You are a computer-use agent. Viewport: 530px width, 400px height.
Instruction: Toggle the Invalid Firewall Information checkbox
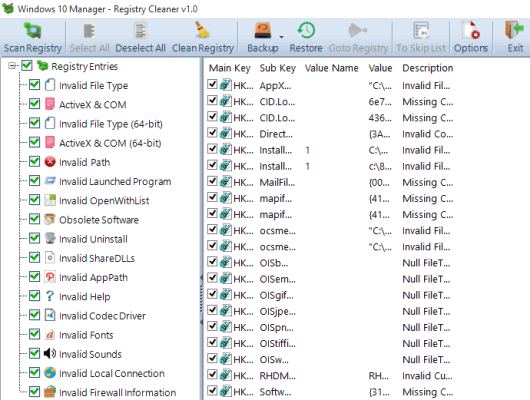coord(34,392)
